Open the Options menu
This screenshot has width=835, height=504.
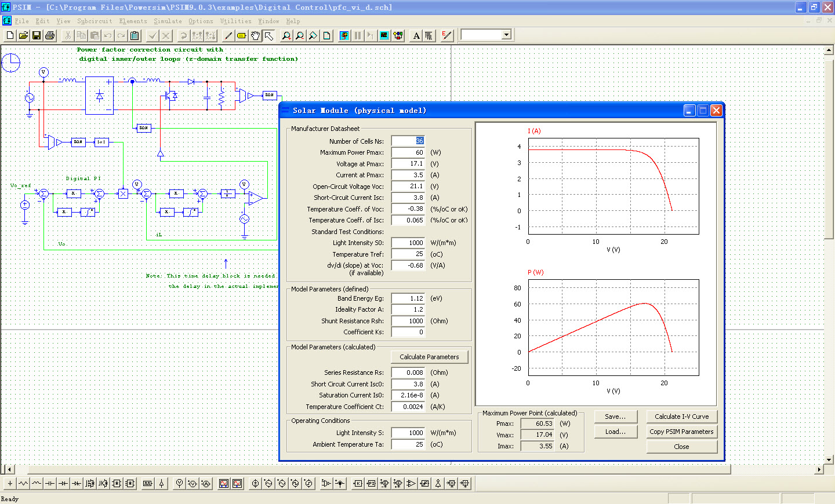click(201, 21)
